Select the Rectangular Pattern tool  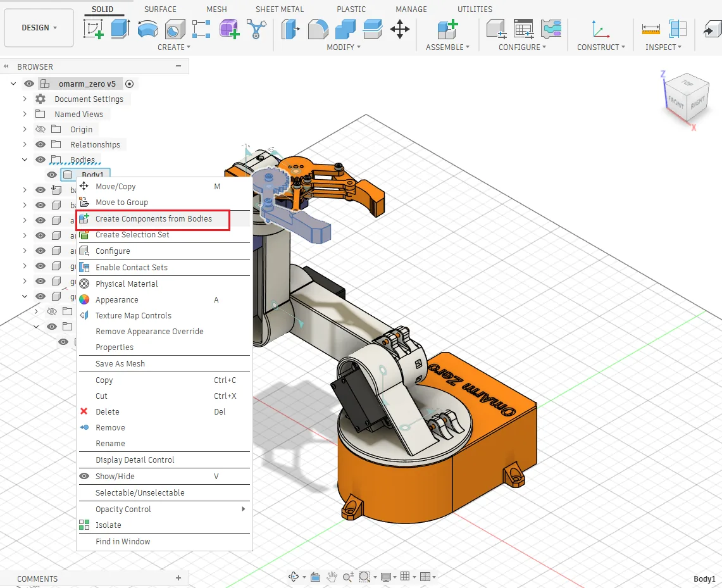point(201,28)
